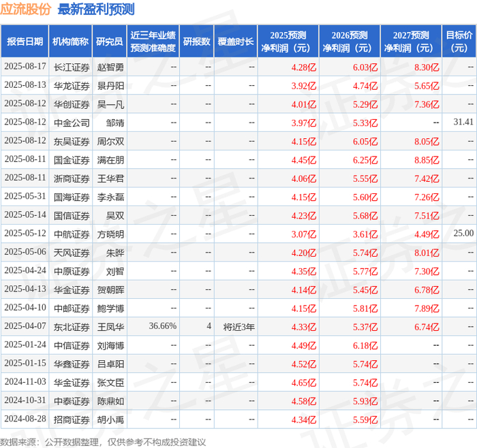Select the 东北证券 institution cell
This screenshot has height=448, width=477.
(72, 327)
